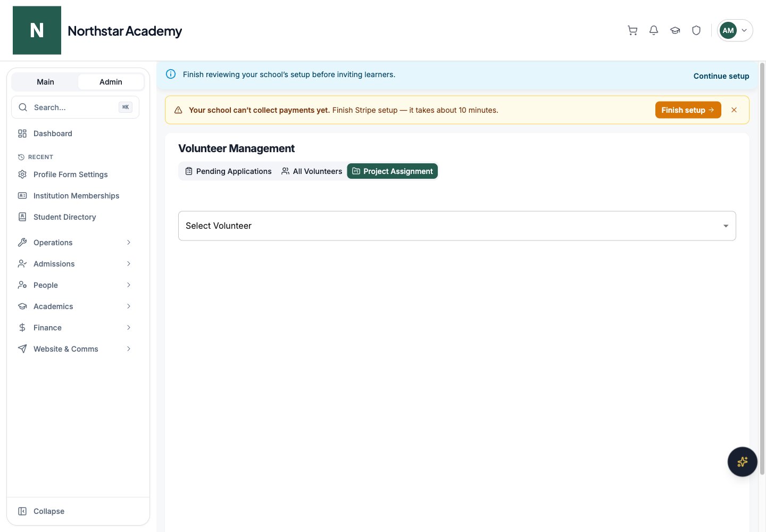Viewport: 766px width, 532px height.
Task: Open the AI assistant sparkle button
Action: 742,462
